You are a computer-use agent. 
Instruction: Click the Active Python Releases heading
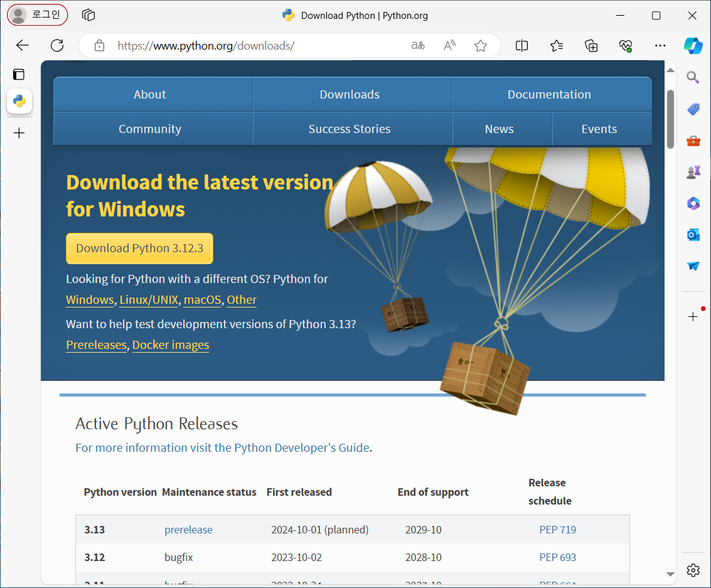click(x=156, y=424)
